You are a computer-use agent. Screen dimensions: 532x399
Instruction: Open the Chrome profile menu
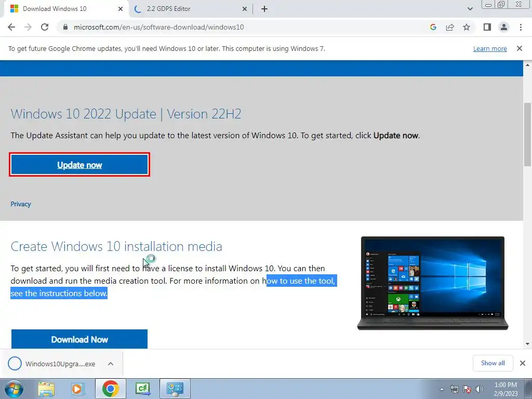click(504, 27)
